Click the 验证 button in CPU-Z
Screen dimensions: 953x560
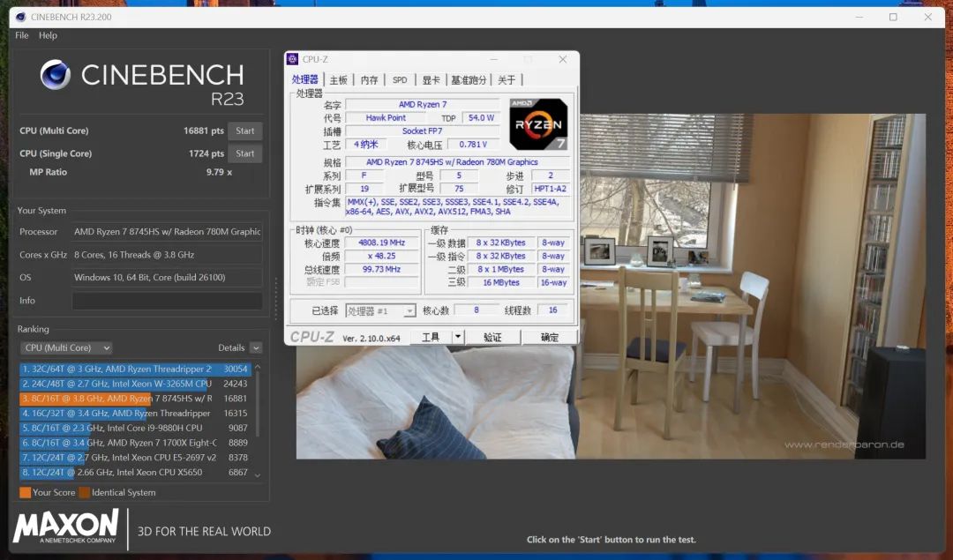pos(492,337)
